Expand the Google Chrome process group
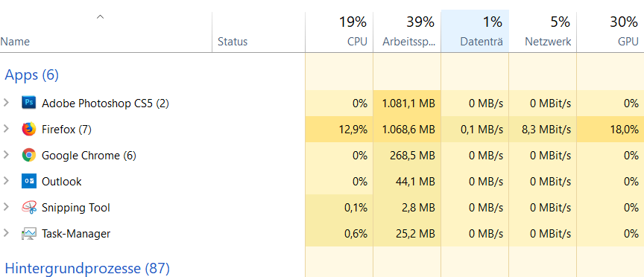 click(x=6, y=155)
